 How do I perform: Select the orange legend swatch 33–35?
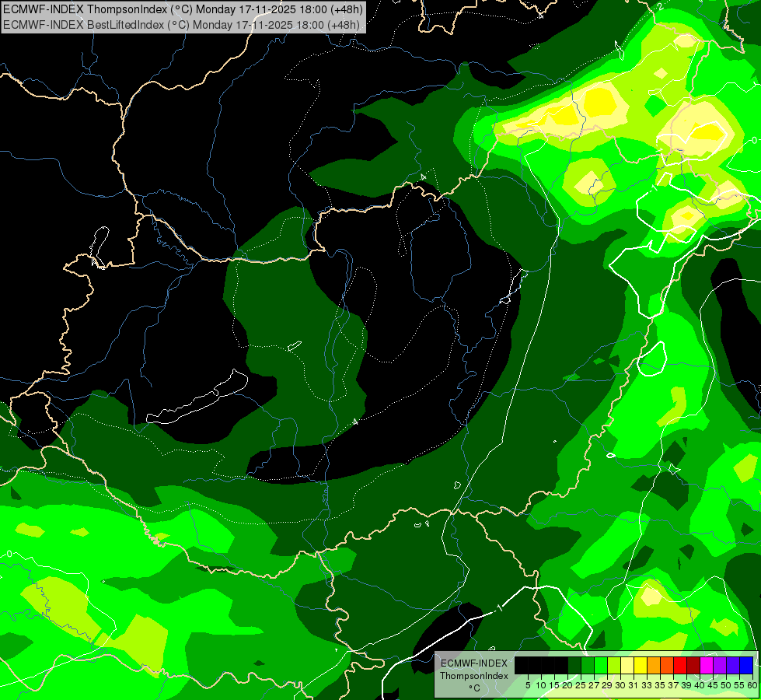pyautogui.click(x=654, y=665)
